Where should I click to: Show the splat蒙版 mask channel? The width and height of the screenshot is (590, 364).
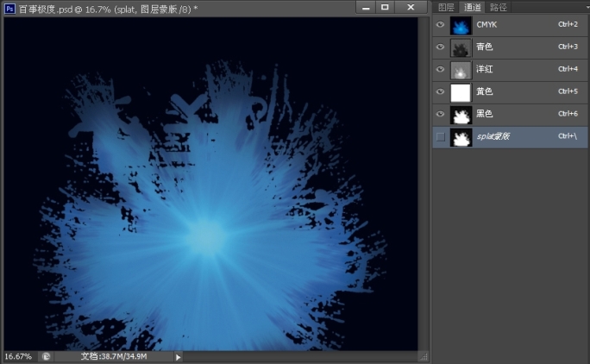[x=441, y=137]
